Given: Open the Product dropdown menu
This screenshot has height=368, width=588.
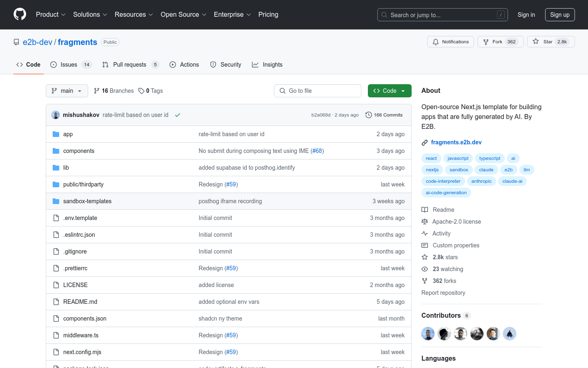Looking at the screenshot, I should [51, 14].
